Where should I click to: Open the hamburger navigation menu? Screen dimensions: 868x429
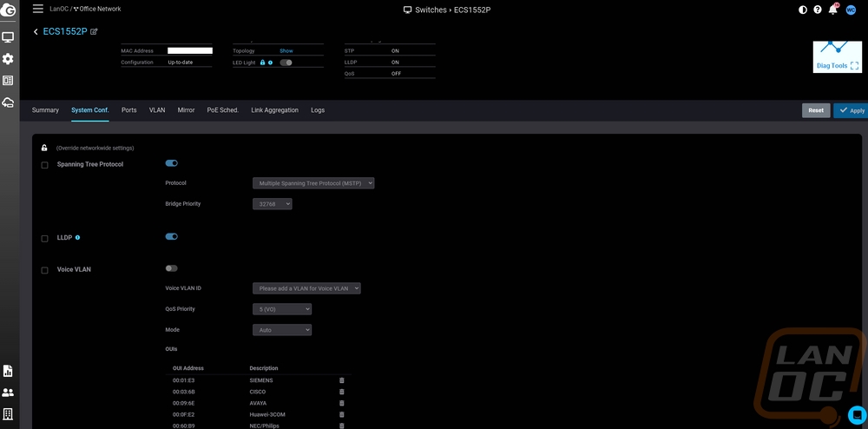point(37,9)
